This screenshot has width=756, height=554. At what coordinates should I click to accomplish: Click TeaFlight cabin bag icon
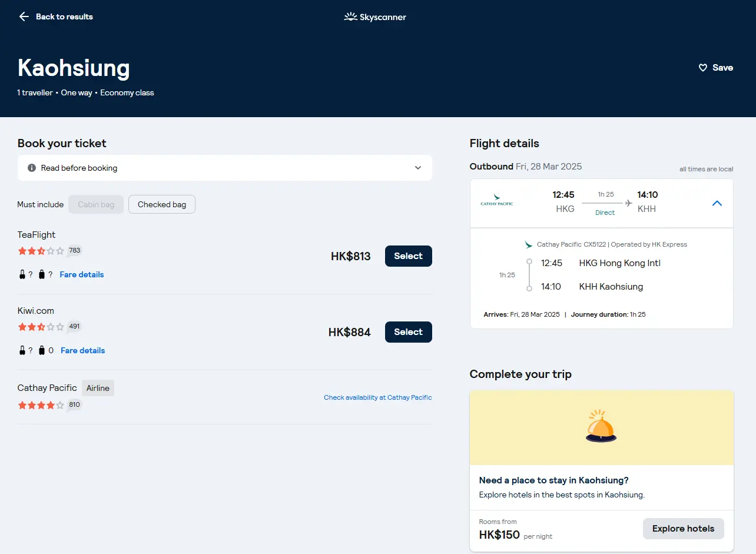tap(22, 274)
